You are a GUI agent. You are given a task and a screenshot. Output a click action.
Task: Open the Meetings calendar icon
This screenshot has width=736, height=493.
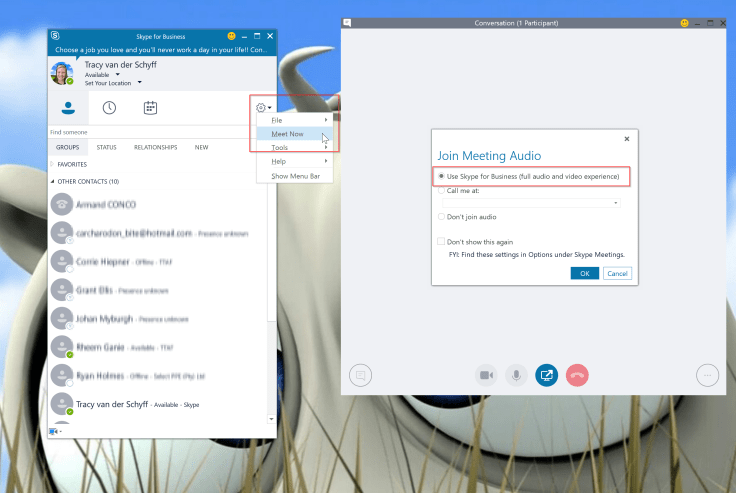(150, 108)
